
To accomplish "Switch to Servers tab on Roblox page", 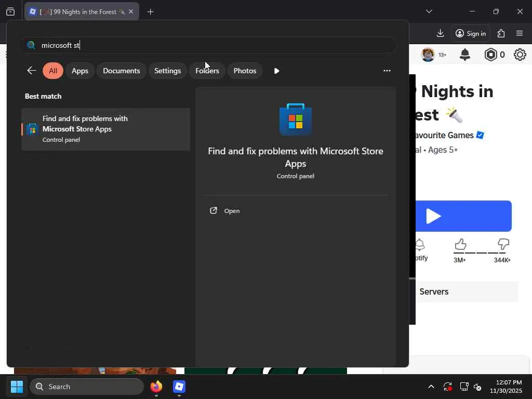I will coord(434,292).
